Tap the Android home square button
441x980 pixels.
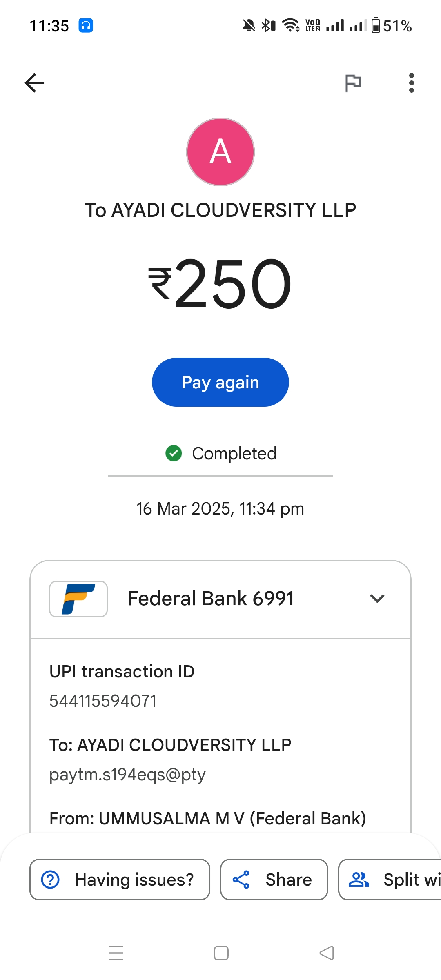click(221, 953)
